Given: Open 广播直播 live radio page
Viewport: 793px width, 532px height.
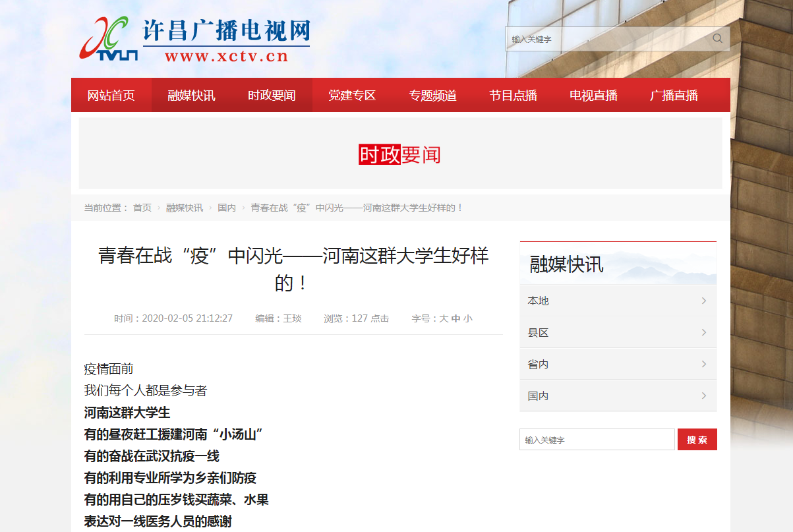Looking at the screenshot, I should coord(674,96).
